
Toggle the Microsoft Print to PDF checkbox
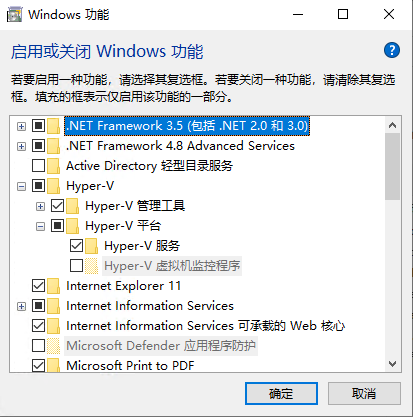click(x=38, y=366)
